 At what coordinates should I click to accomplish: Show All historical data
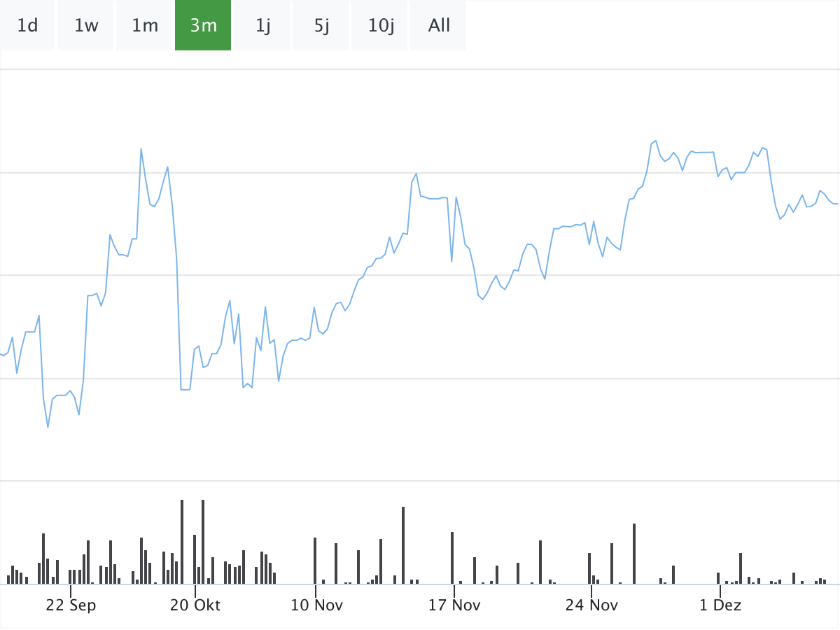pos(439,26)
